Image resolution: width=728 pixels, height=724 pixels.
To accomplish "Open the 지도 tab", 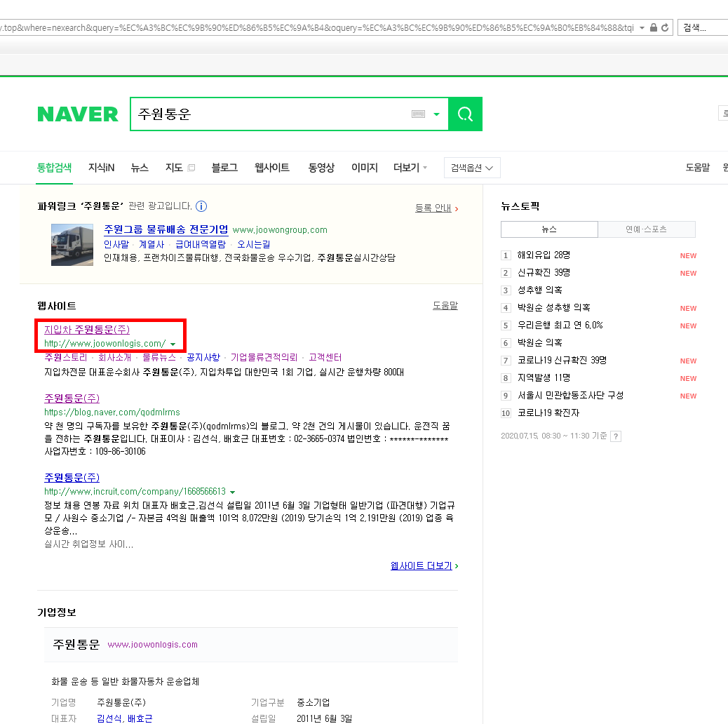I will (174, 168).
